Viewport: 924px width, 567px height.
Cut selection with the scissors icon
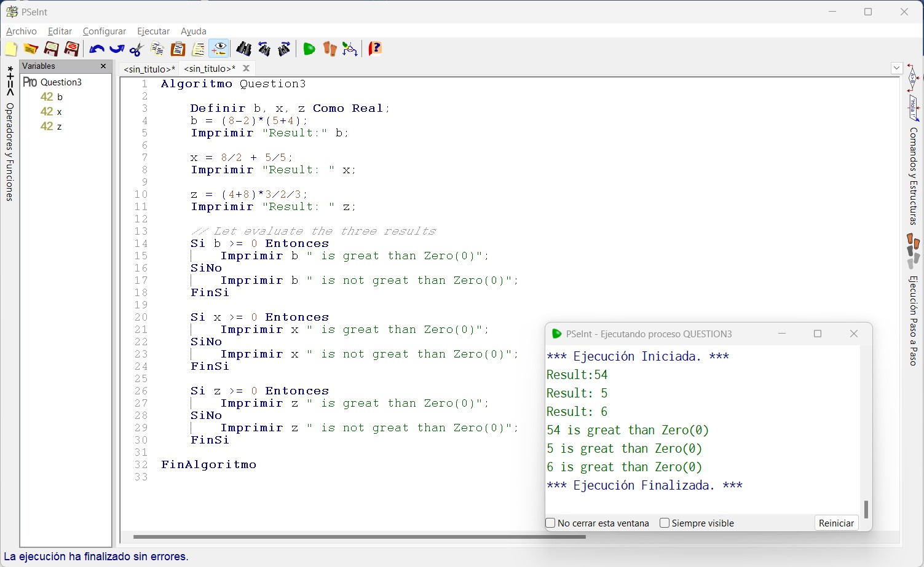[136, 49]
